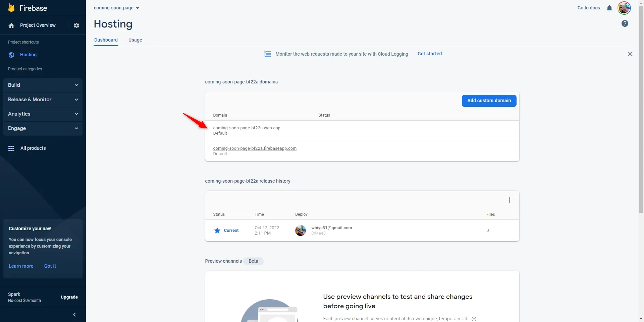
Task: Open Project Overview menu item
Action: pos(38,25)
